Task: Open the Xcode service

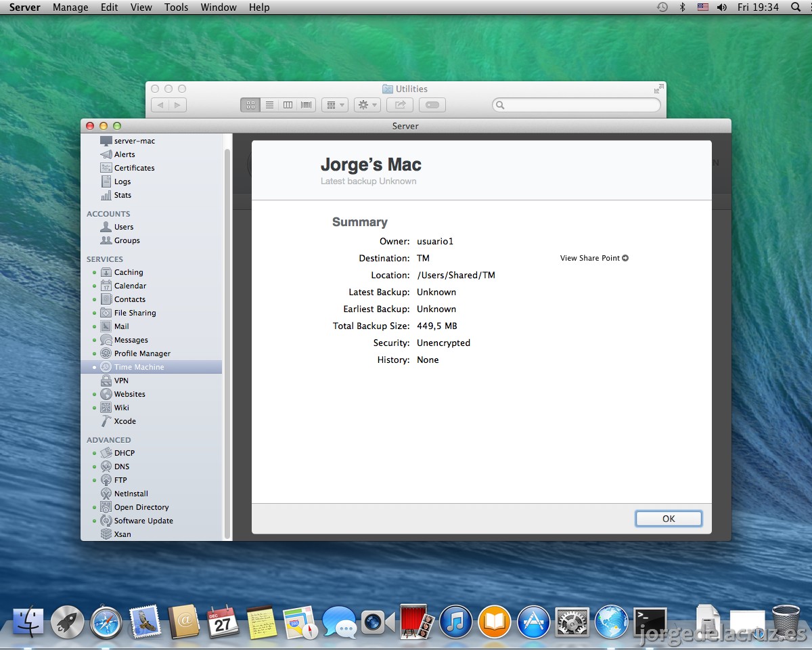Action: [118, 421]
